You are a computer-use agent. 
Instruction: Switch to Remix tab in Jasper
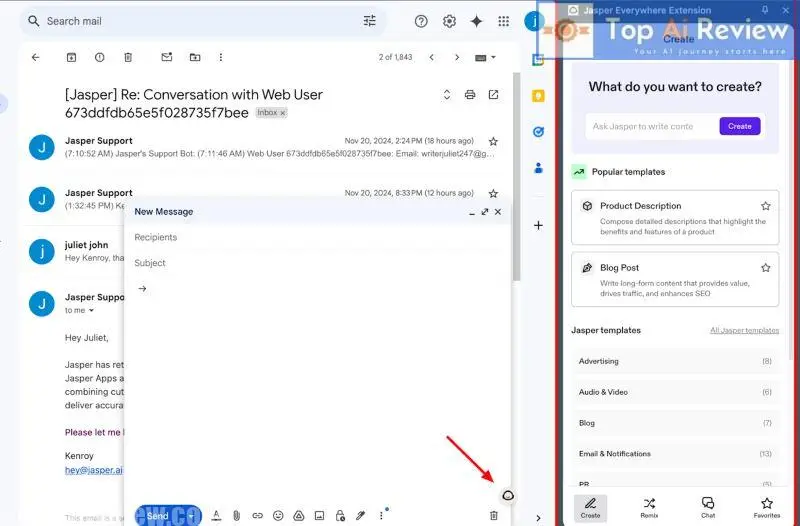649,508
